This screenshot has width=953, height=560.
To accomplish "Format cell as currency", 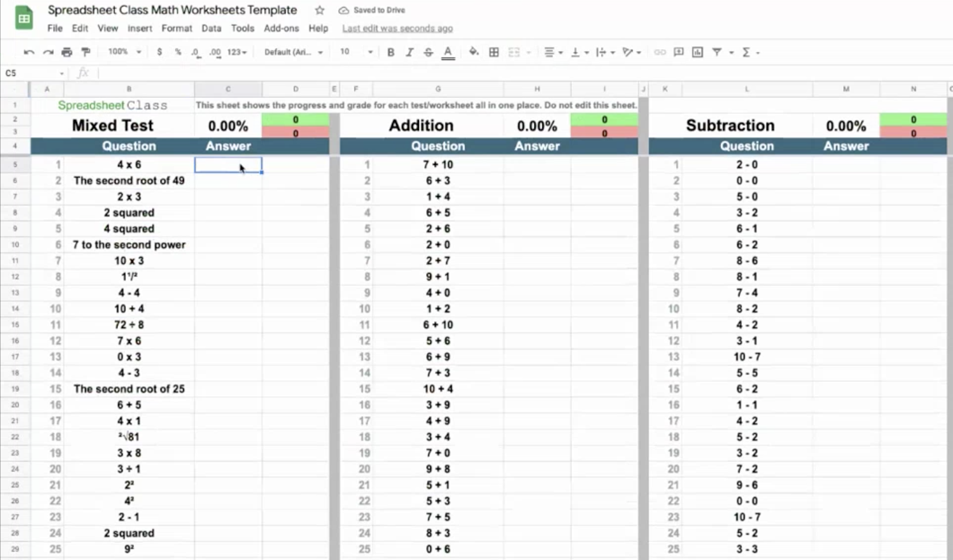I will pyautogui.click(x=159, y=52).
